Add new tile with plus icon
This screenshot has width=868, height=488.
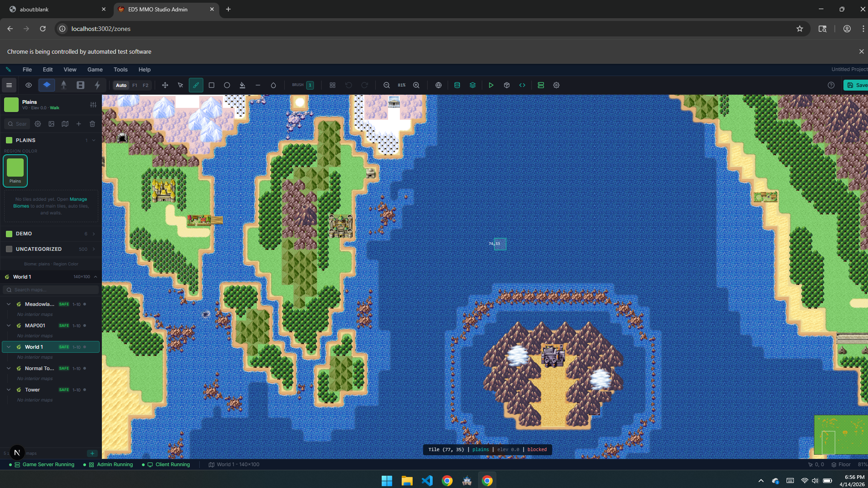point(79,124)
